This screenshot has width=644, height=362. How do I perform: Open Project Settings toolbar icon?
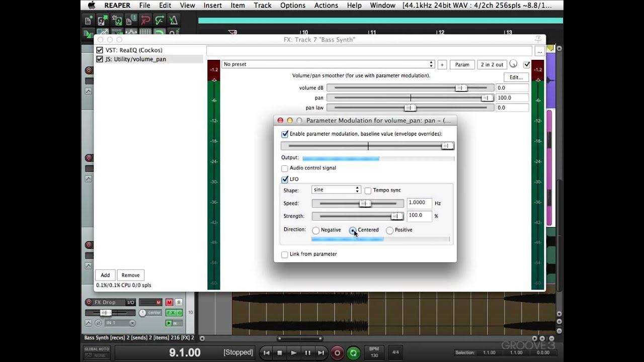[x=131, y=21]
